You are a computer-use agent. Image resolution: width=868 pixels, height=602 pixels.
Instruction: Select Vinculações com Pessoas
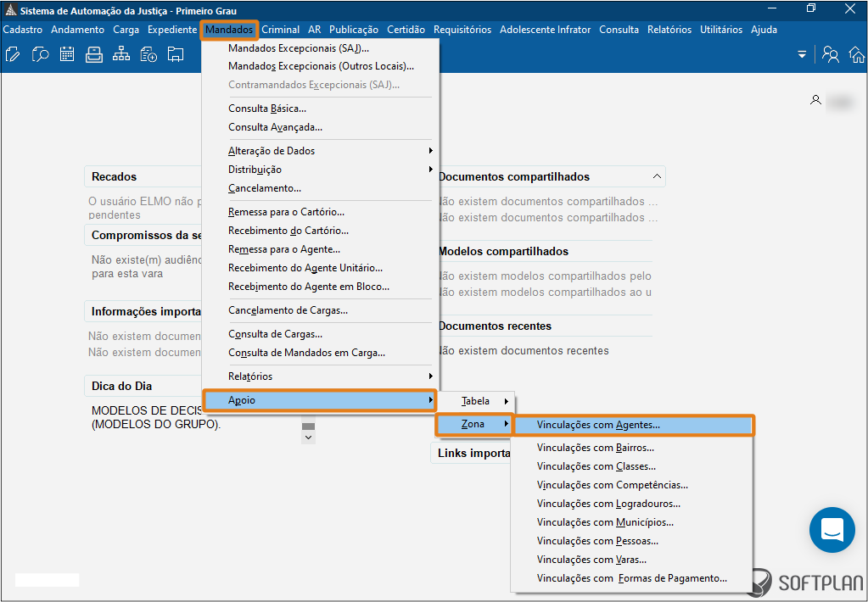point(631,541)
